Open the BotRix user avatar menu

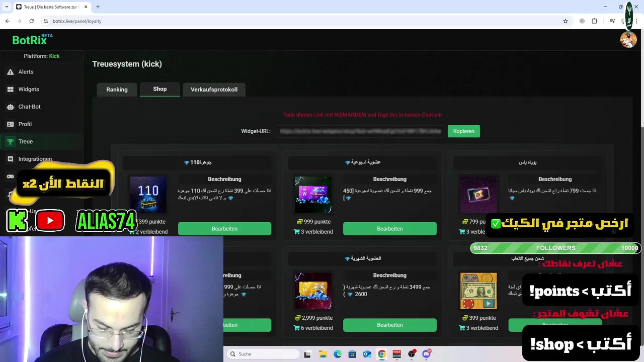coord(628,40)
